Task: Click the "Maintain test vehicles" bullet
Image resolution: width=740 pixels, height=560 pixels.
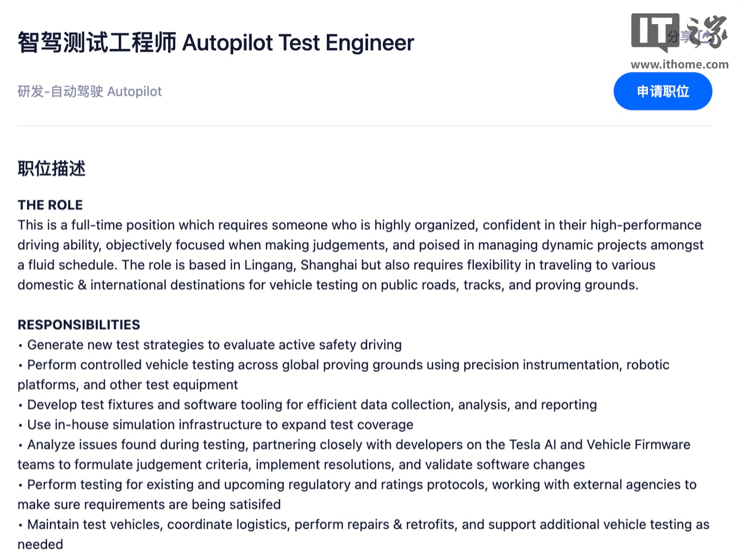Action: tap(367, 525)
